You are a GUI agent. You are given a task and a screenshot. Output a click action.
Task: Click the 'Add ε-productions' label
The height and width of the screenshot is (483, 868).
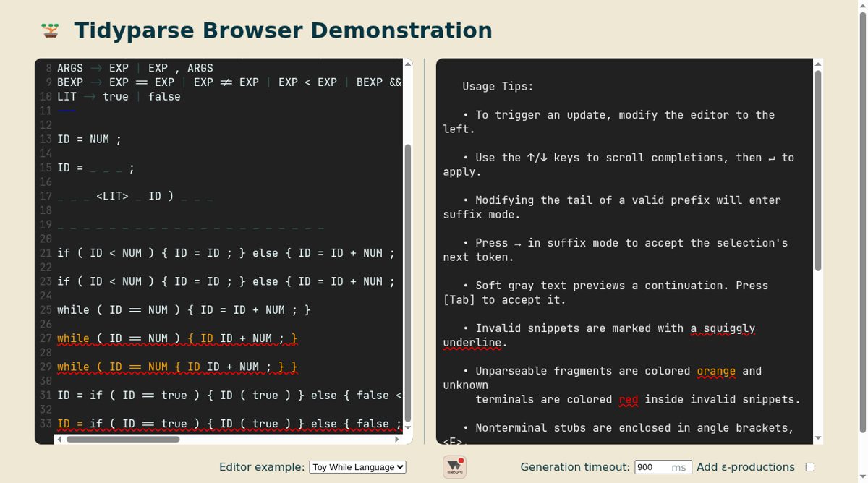(746, 467)
